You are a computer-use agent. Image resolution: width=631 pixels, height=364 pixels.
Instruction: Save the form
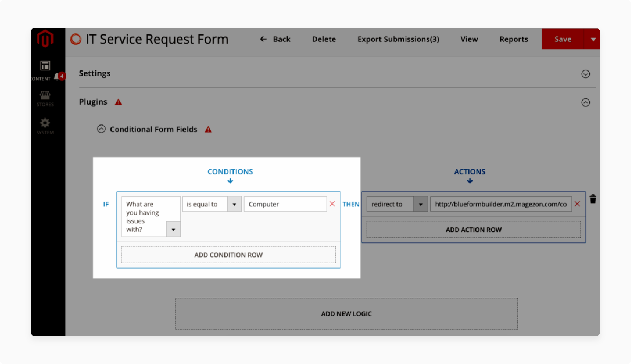click(563, 39)
